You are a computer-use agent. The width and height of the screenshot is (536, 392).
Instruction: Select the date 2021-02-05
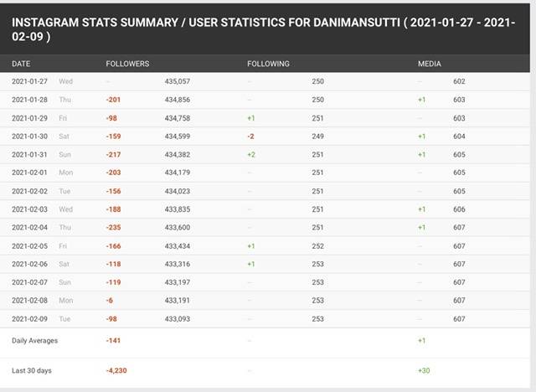29,246
